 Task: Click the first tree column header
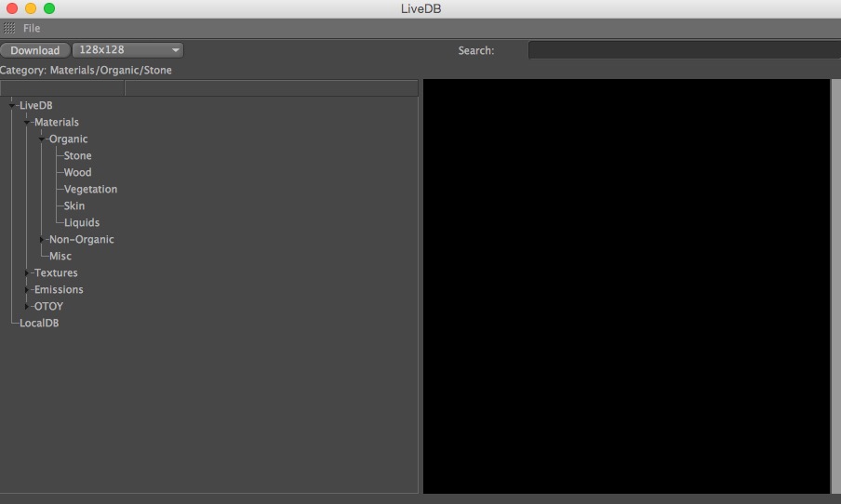click(62, 88)
